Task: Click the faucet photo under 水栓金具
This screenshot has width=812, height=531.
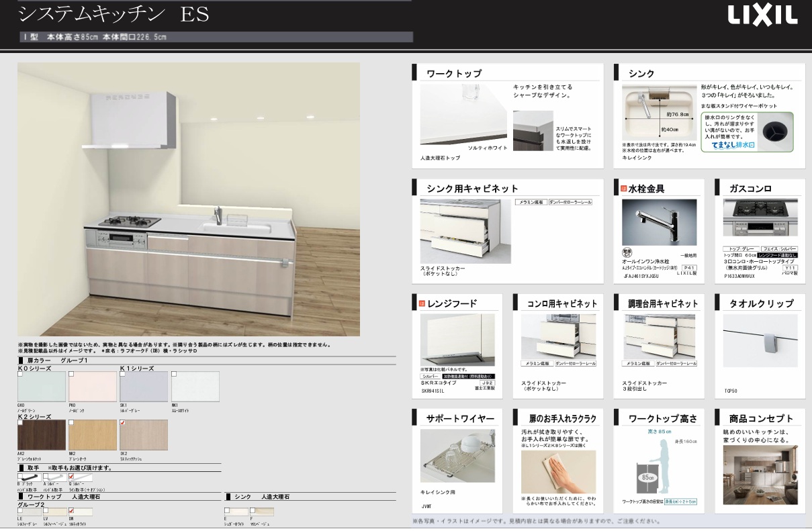Action: [x=659, y=222]
